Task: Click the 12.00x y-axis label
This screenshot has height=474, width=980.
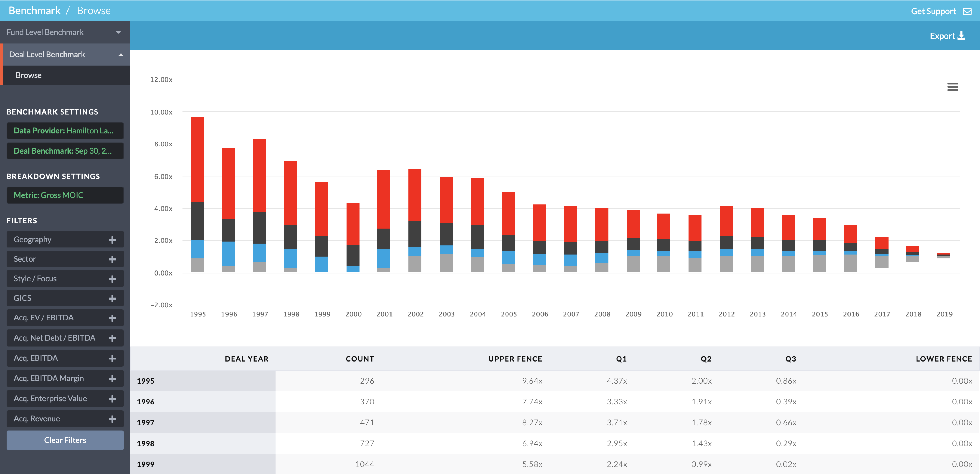Action: pyautogui.click(x=161, y=80)
